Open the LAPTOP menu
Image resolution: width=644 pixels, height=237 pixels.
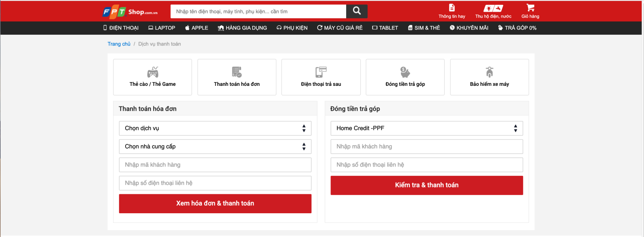pyautogui.click(x=161, y=28)
